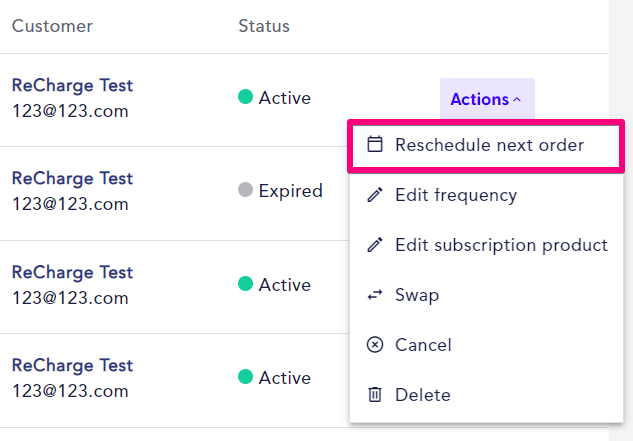Image resolution: width=633 pixels, height=441 pixels.
Task: Choose Delete from actions menu
Action: click(x=486, y=395)
